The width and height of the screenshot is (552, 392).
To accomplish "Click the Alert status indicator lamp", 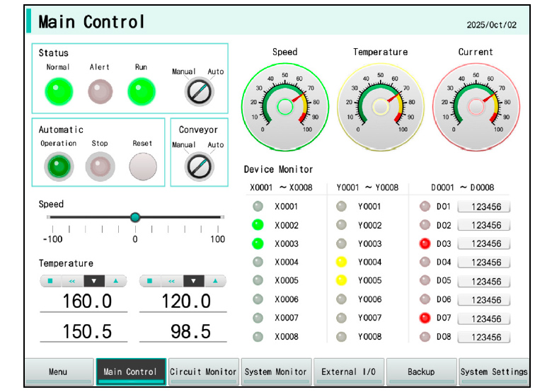I will pos(100,91).
